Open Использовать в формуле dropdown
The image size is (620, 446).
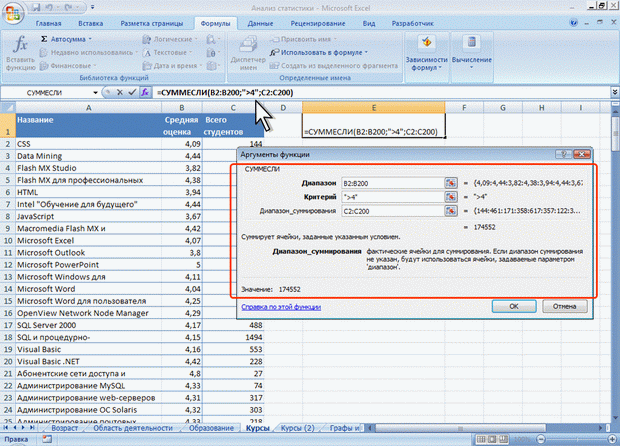pos(319,52)
